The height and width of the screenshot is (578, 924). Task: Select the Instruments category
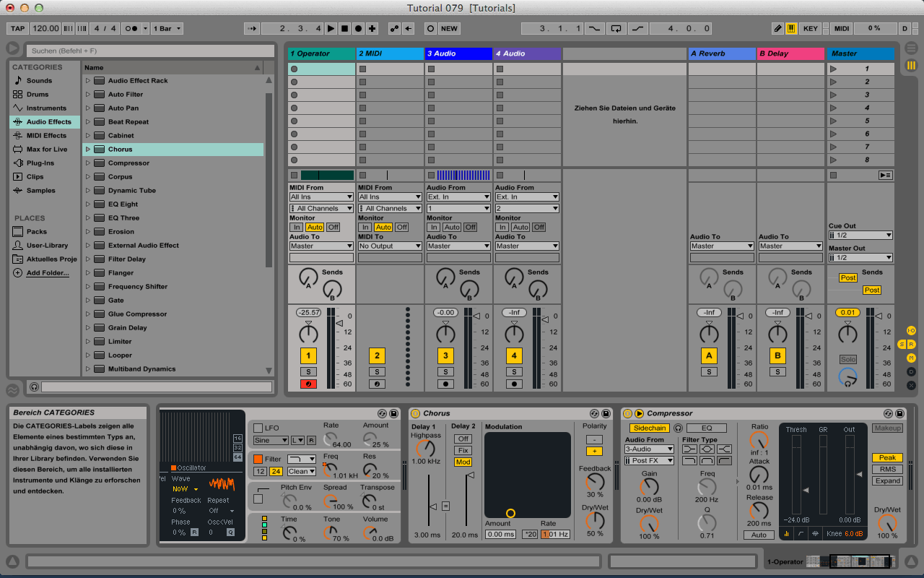[46, 108]
